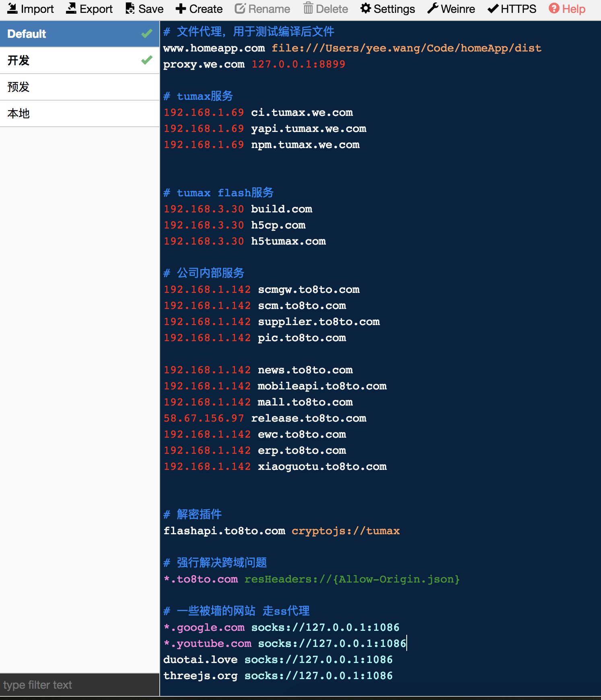Click cryptojs://tumax plugin value

click(346, 531)
